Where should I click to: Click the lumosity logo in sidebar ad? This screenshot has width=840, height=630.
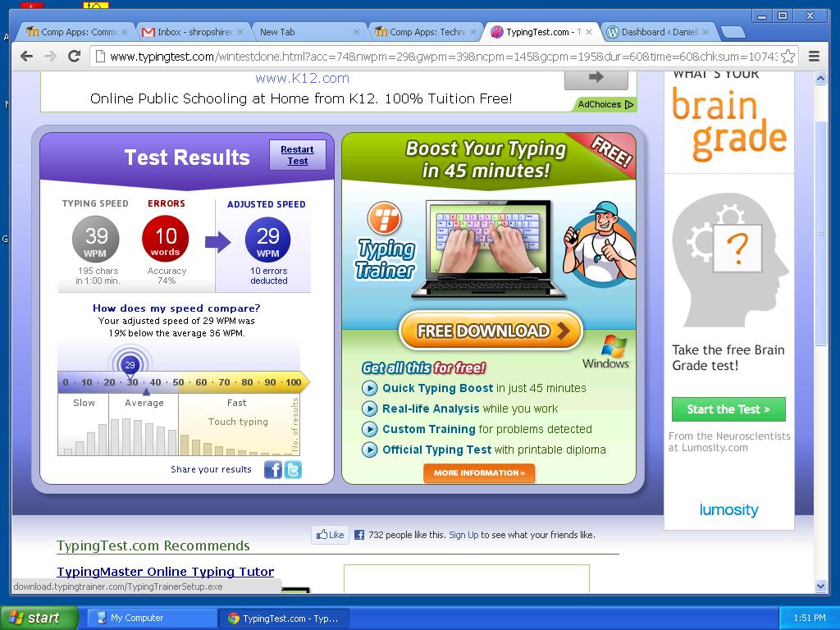728,509
